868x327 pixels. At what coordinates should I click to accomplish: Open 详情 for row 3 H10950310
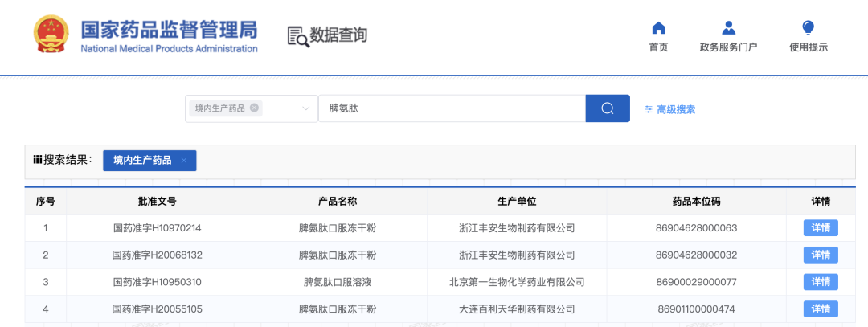821,282
